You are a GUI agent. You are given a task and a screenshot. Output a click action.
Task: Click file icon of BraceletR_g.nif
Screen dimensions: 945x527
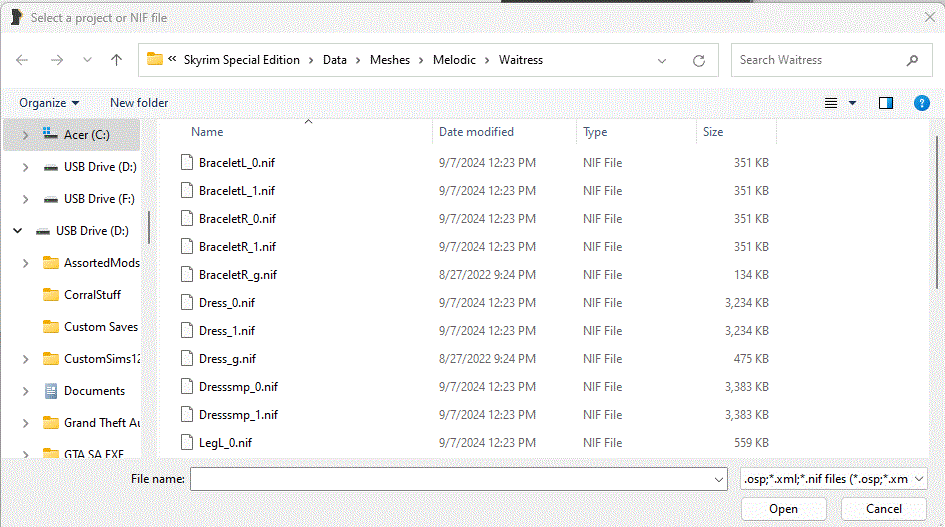click(x=187, y=275)
